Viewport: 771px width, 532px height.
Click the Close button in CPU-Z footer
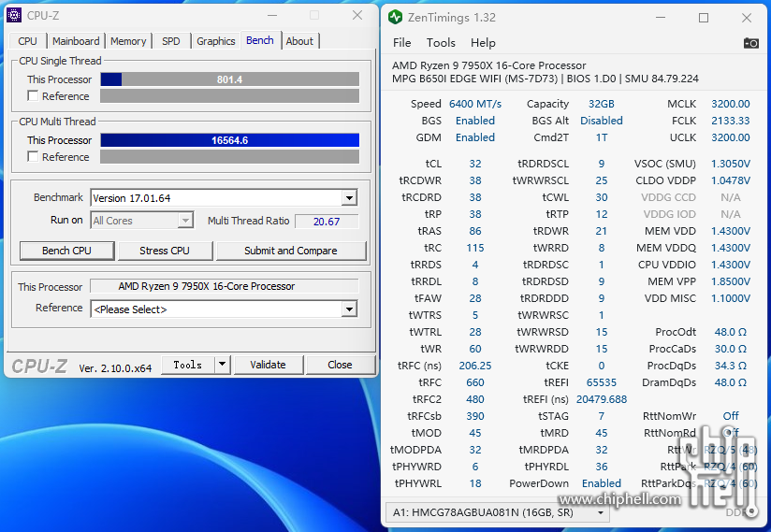click(340, 365)
